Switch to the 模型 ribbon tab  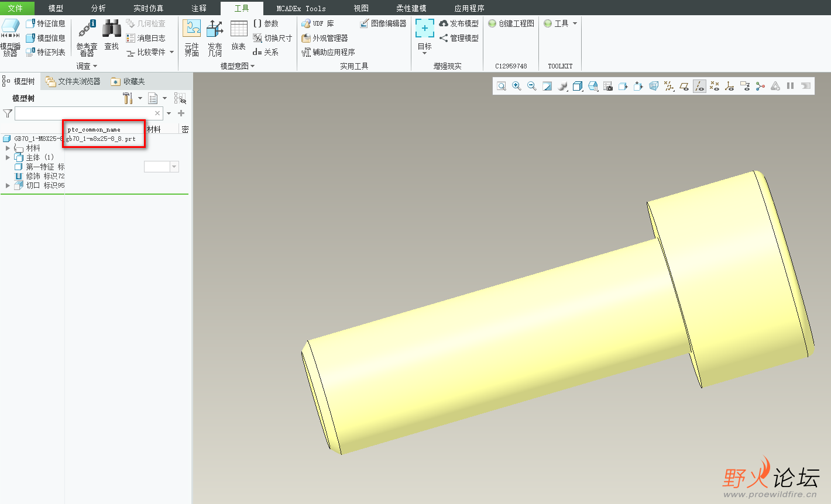[56, 8]
